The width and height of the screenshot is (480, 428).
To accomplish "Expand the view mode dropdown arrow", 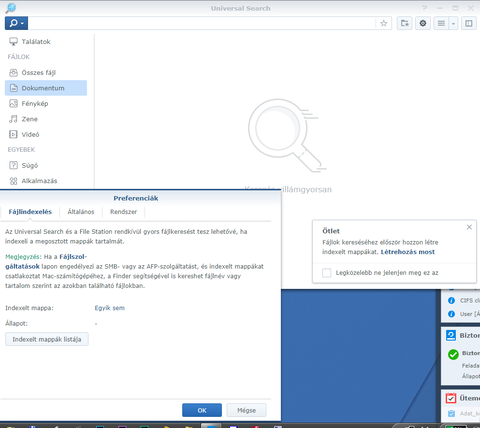I will click(x=453, y=23).
